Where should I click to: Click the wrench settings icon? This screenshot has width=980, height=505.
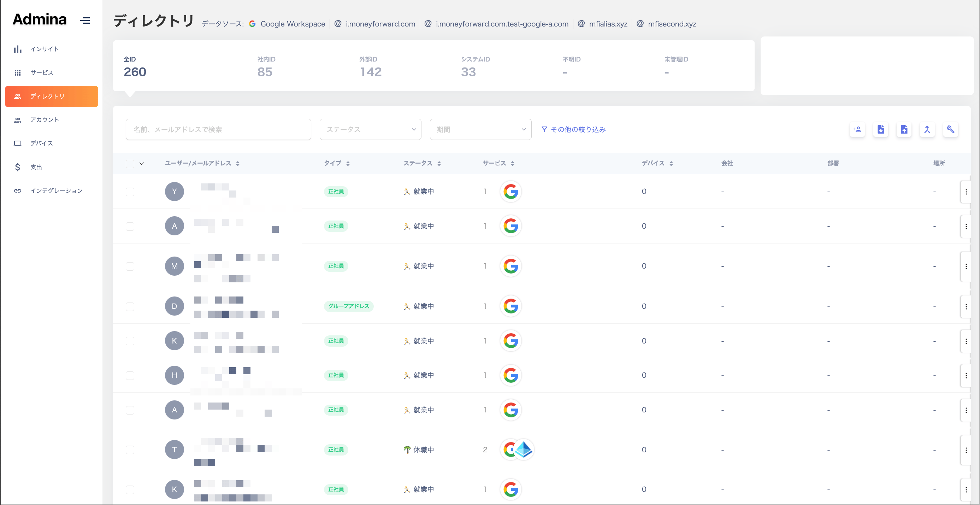coord(950,129)
